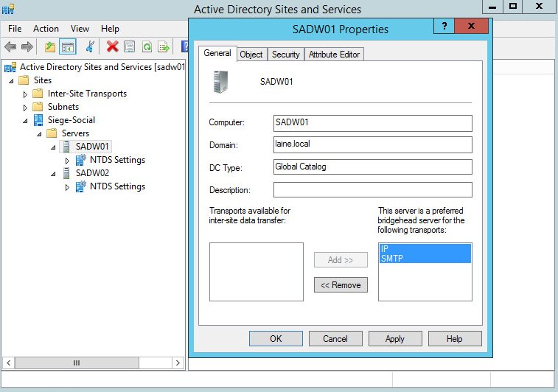Click the Forward arrow toolbar icon
Screen dimensions: 558x392
tap(27, 46)
